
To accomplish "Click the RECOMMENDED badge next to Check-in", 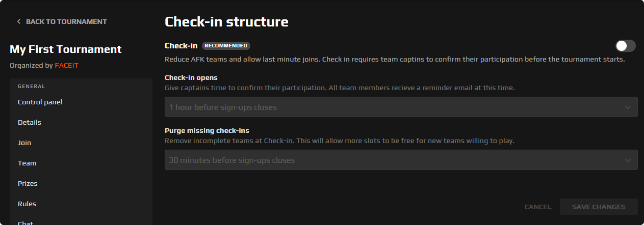I will click(x=226, y=46).
